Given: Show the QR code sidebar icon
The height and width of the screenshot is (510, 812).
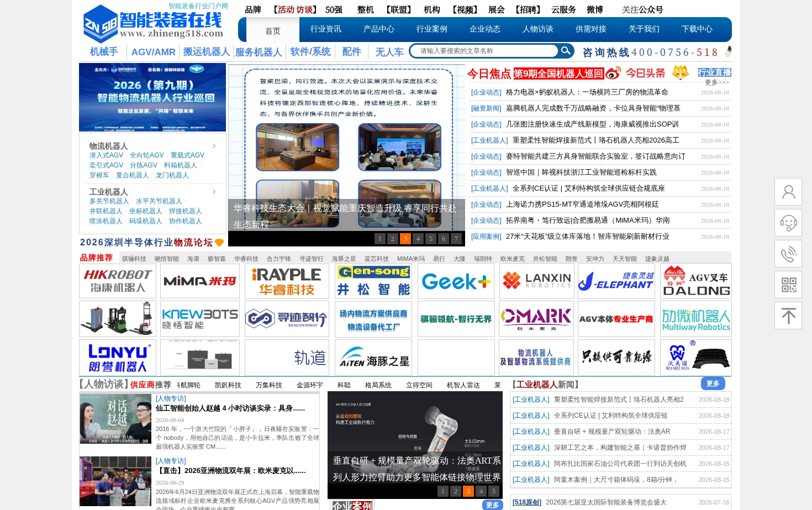Looking at the screenshot, I should coord(788,285).
